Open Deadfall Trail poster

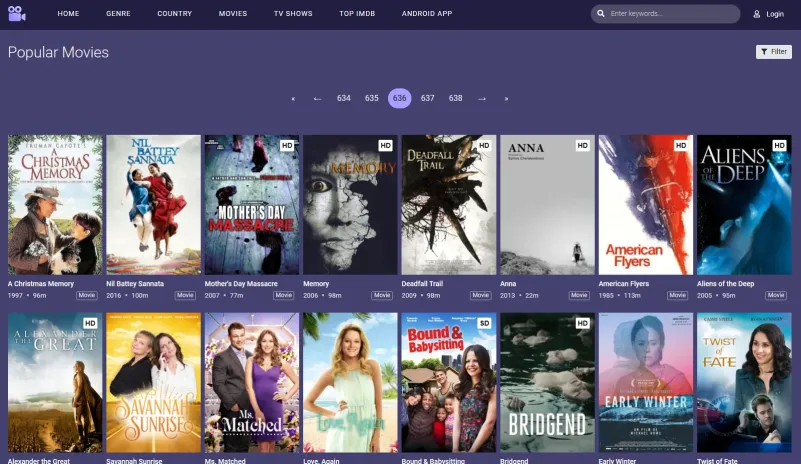449,205
